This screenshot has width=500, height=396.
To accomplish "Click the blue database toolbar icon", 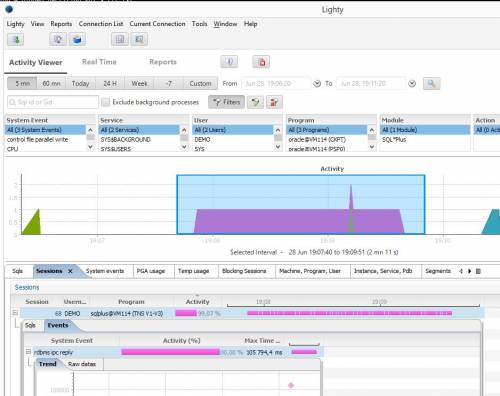I will click(x=77, y=40).
